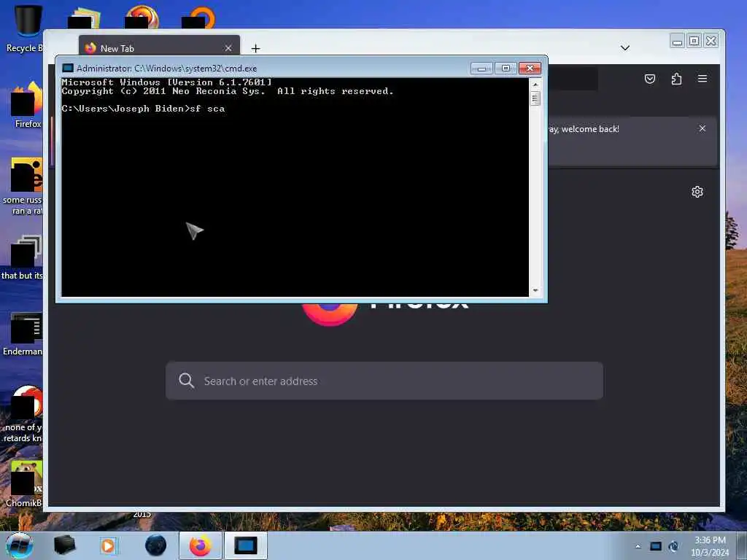Click cmd scrollbar up arrow

[x=535, y=85]
